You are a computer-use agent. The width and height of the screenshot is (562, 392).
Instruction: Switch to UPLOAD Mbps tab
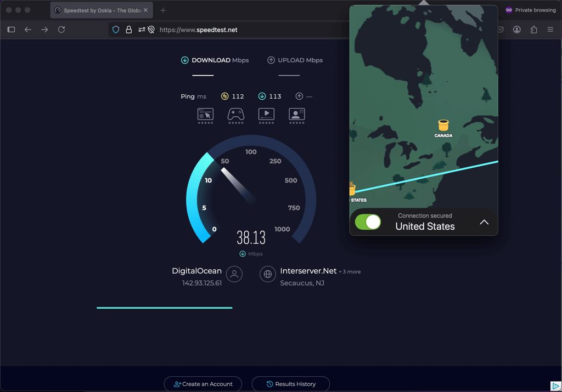click(295, 60)
